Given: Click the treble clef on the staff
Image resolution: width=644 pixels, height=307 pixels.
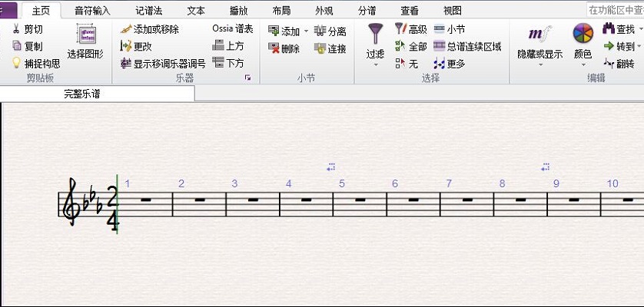Looking at the screenshot, I should tap(72, 202).
